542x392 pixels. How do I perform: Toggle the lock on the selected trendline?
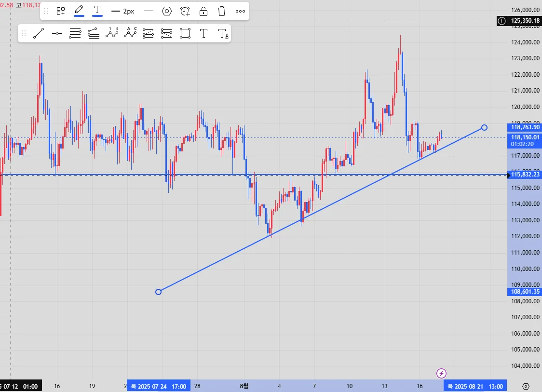pyautogui.click(x=203, y=11)
